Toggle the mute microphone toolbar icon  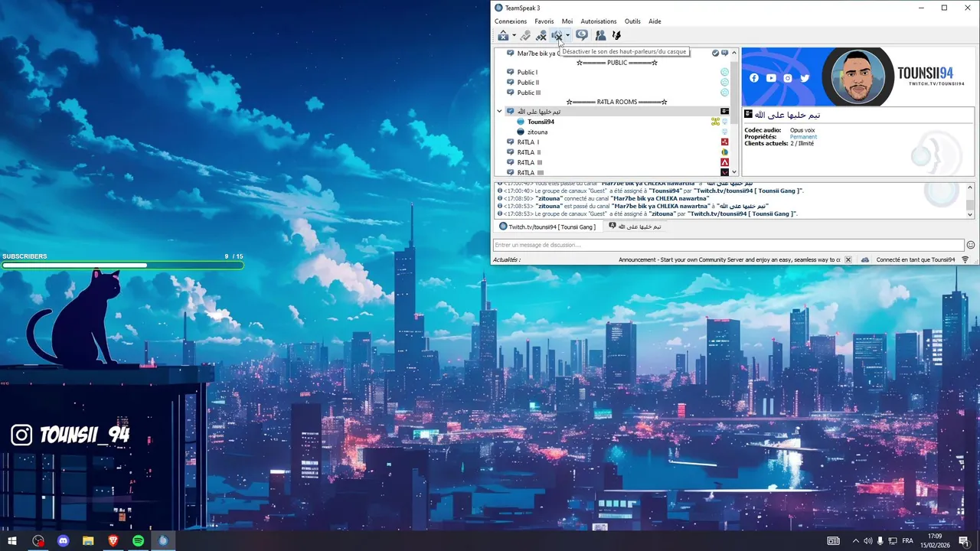[541, 35]
